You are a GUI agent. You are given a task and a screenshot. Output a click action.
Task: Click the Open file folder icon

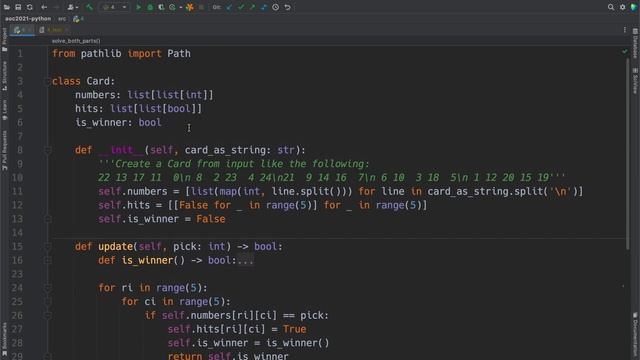(x=7, y=7)
